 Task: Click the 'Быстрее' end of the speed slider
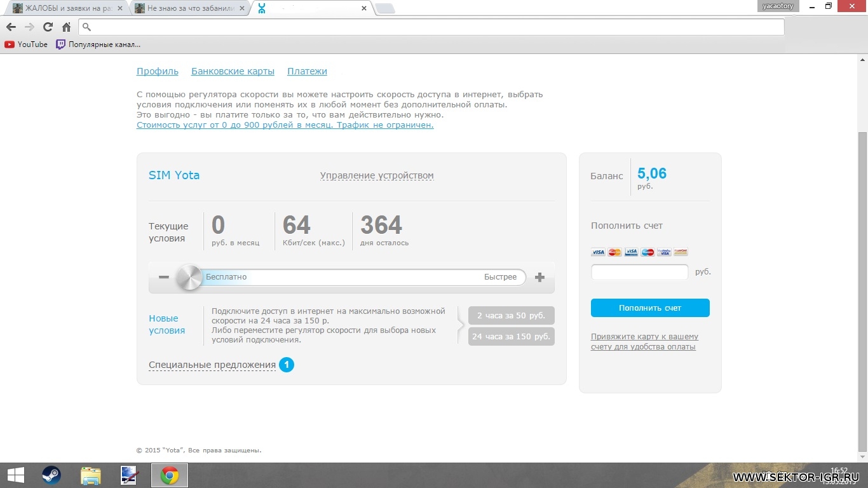(x=500, y=277)
